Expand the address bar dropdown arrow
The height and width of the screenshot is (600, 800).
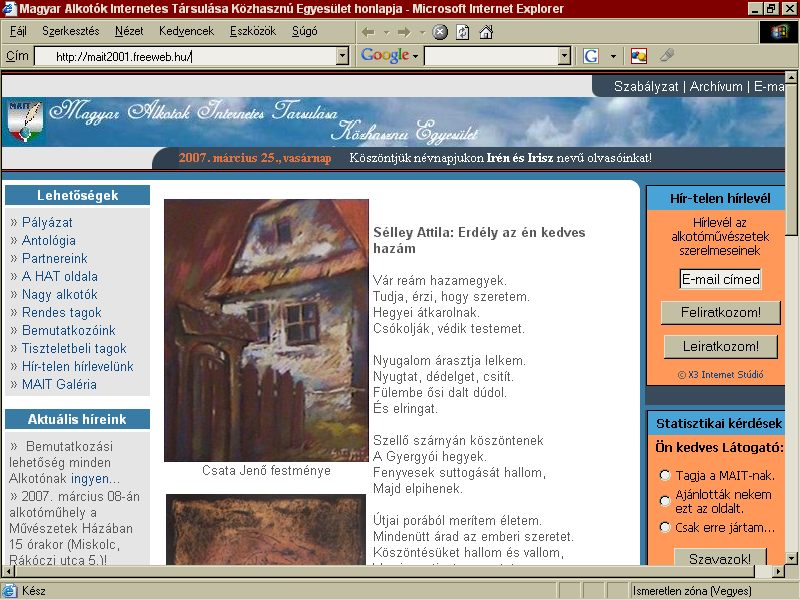tap(343, 56)
